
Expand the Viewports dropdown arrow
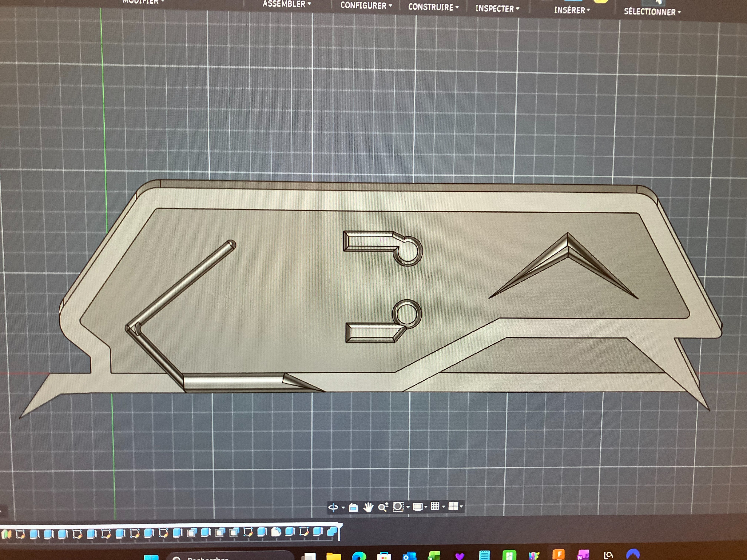461,506
